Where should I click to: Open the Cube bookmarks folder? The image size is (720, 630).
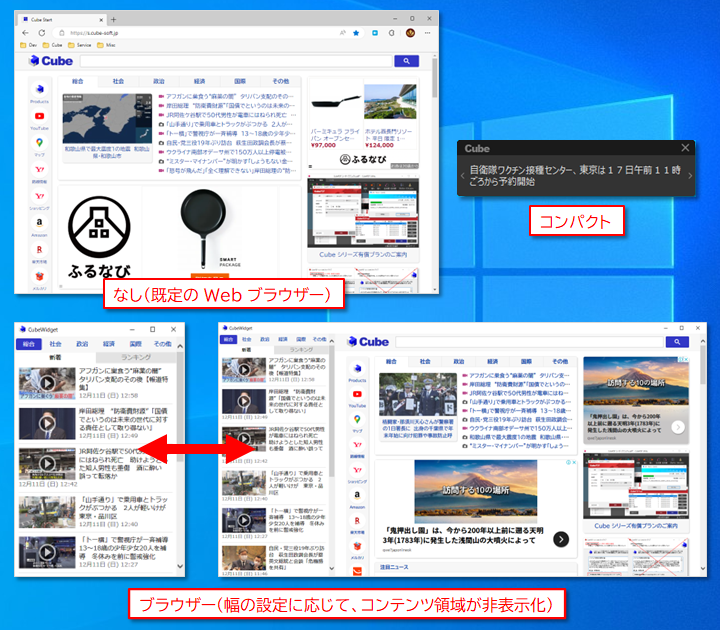click(x=52, y=45)
